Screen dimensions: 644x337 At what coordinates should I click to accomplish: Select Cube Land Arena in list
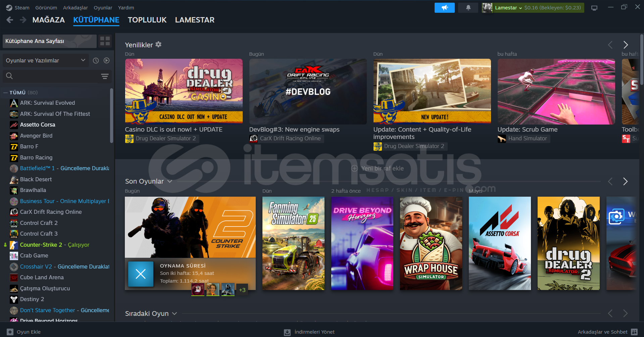(42, 278)
